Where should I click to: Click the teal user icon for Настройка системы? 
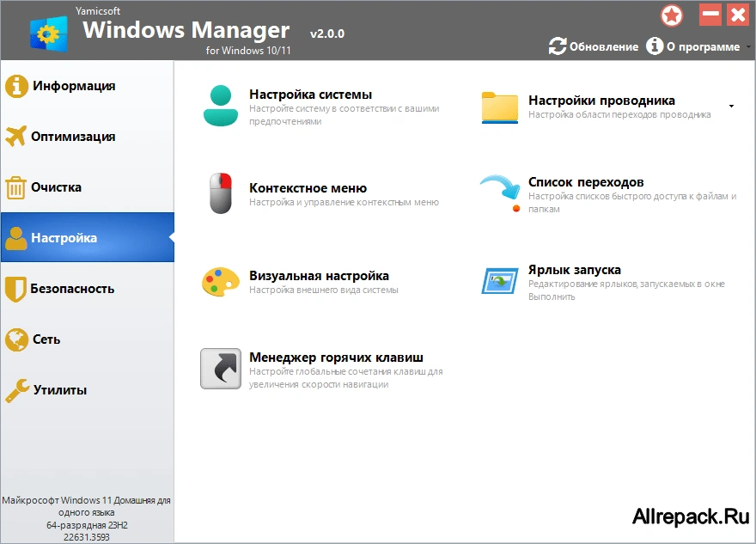(221, 106)
